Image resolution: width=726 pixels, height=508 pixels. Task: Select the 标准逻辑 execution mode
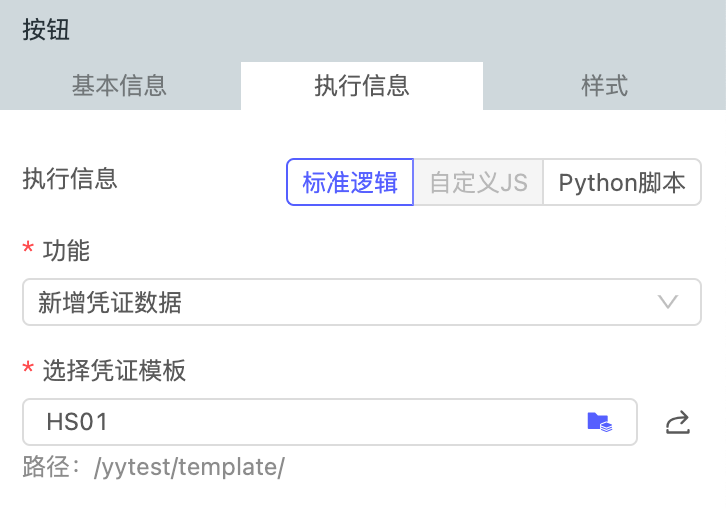[350, 183]
